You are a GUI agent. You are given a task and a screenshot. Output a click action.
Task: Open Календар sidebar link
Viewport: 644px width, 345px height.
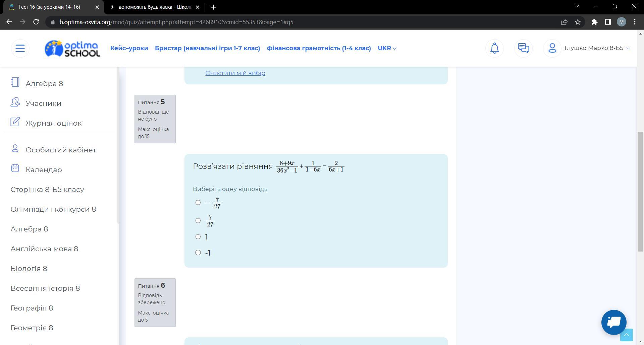[44, 170]
